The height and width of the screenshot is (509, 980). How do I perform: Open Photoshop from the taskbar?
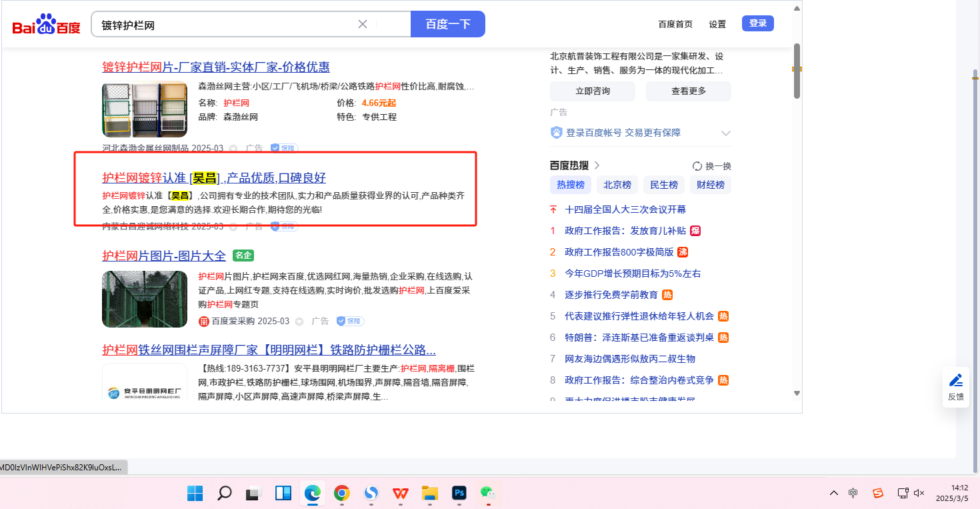[459, 493]
